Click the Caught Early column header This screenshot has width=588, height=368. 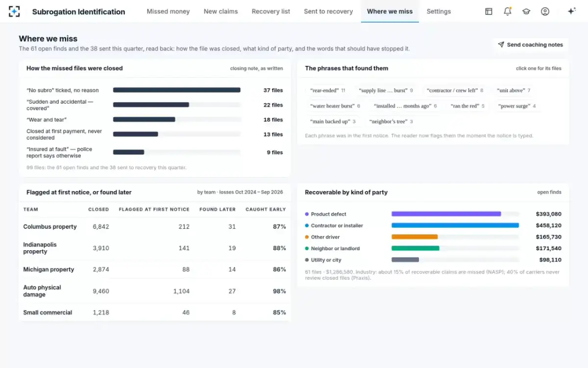pyautogui.click(x=266, y=210)
